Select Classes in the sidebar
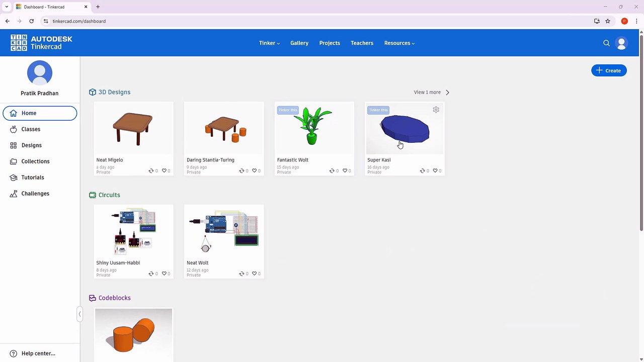 pyautogui.click(x=40, y=129)
